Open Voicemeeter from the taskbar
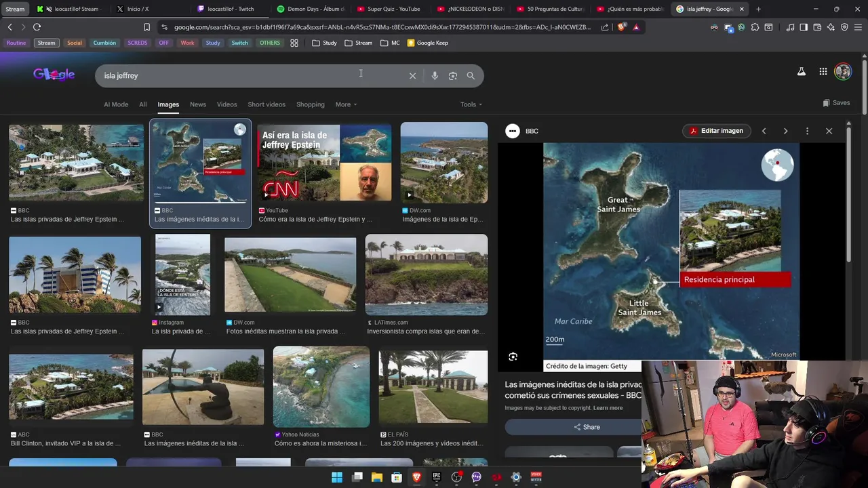The width and height of the screenshot is (868, 488). 536,477
